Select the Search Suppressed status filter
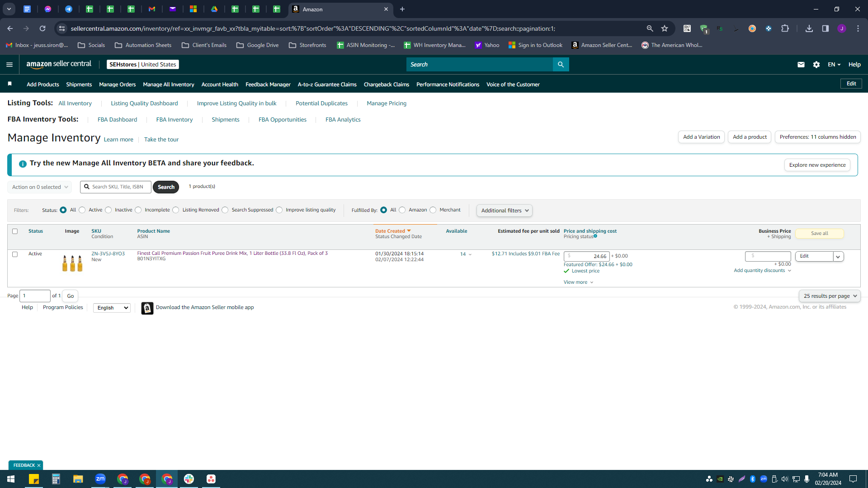Image resolution: width=868 pixels, height=488 pixels. click(x=225, y=210)
